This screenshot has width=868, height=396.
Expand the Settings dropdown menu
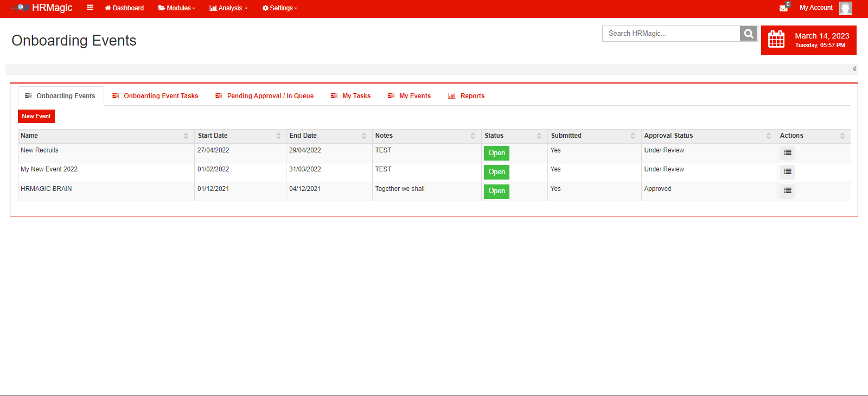point(280,8)
